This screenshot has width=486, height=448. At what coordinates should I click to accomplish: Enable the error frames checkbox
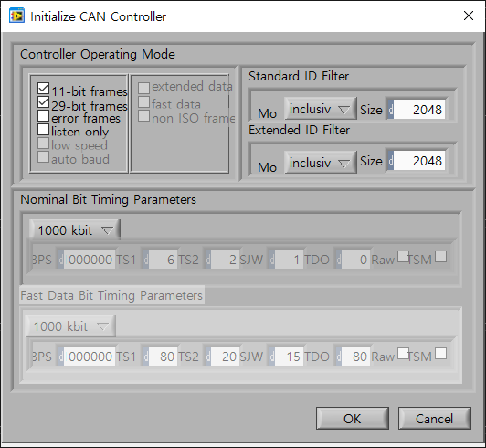click(43, 116)
